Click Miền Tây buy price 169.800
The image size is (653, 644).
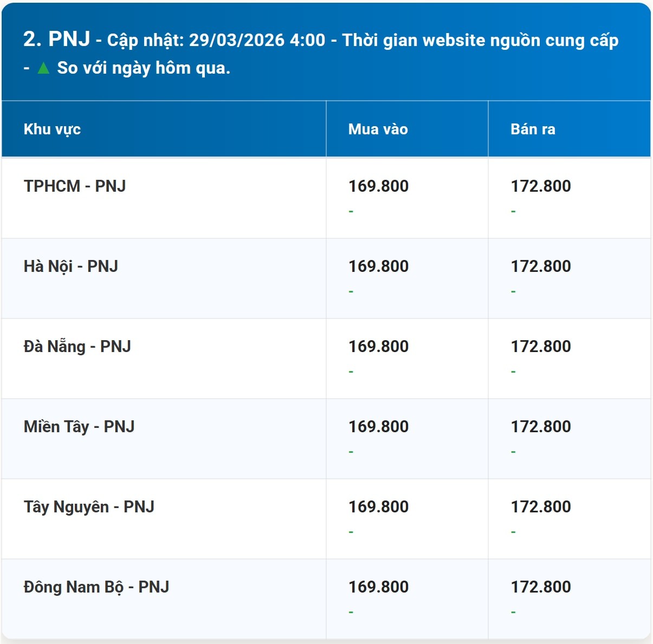pos(378,426)
